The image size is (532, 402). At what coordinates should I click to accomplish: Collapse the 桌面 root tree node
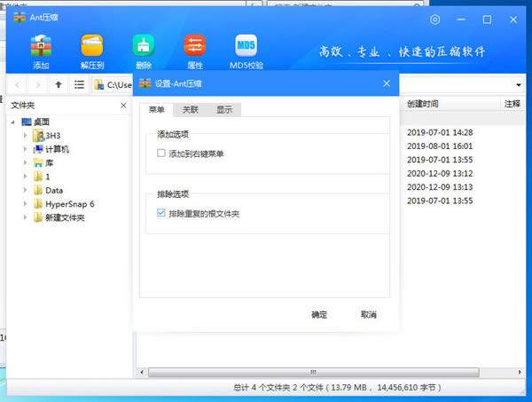pyautogui.click(x=15, y=122)
